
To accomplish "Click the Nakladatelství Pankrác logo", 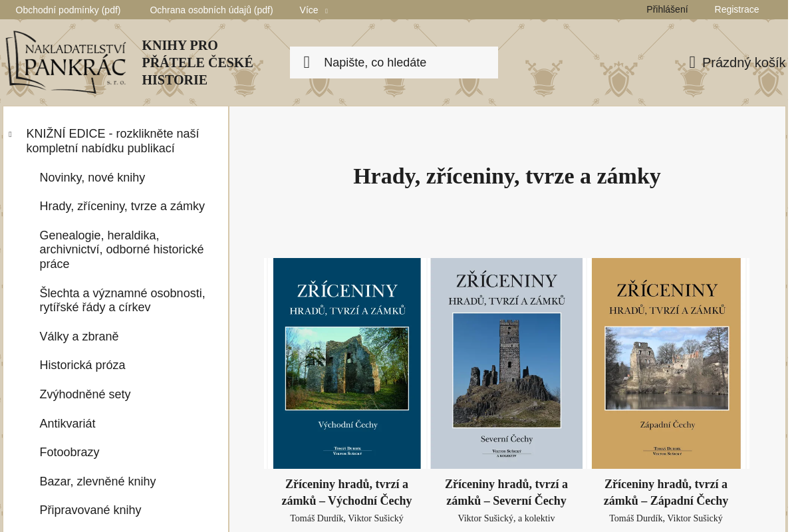I will [66, 62].
